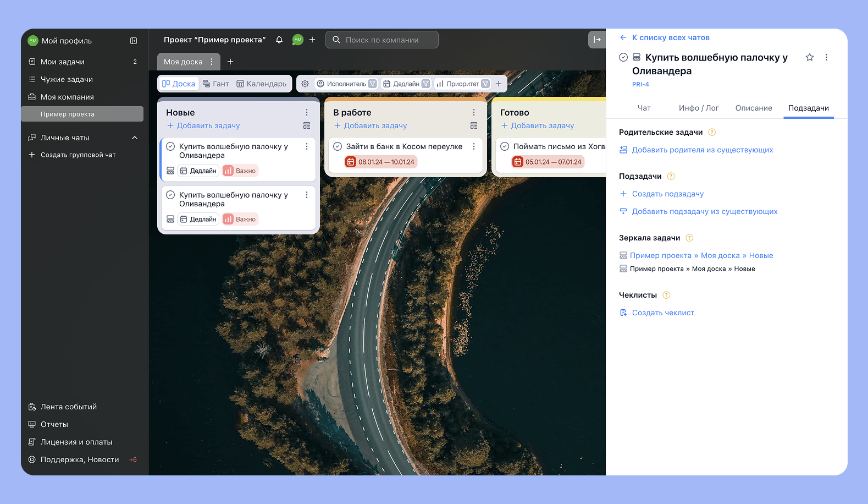Star the task in the right panel
Image resolution: width=868 pixels, height=504 pixels.
point(809,57)
